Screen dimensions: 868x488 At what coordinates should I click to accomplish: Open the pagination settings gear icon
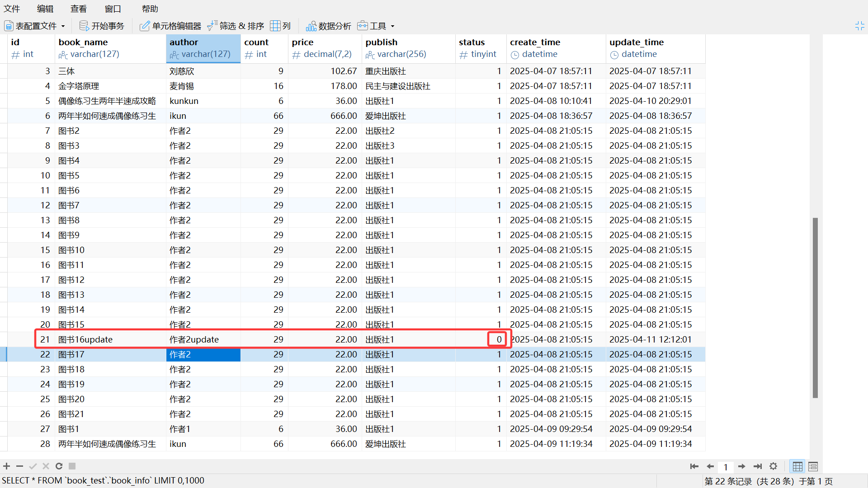coord(774,466)
